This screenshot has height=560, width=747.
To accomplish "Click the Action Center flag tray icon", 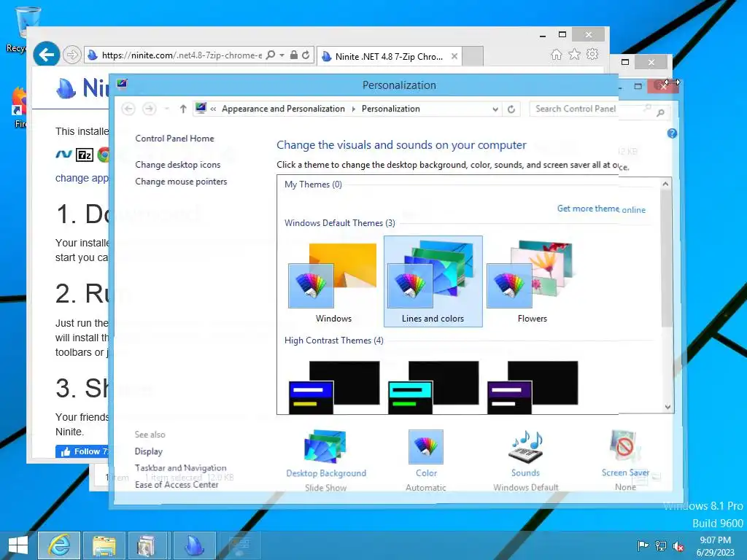I will [643, 545].
